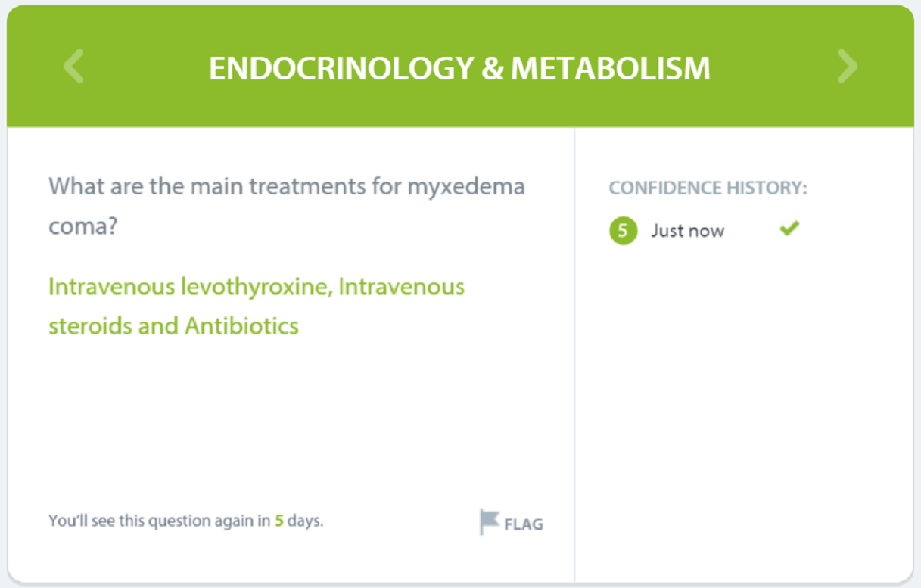Advance to next card with right chevron
The width and height of the screenshot is (921, 588).
848,67
